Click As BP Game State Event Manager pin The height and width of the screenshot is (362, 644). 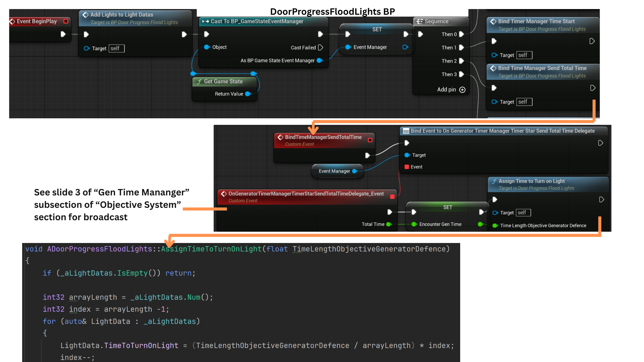(x=319, y=61)
